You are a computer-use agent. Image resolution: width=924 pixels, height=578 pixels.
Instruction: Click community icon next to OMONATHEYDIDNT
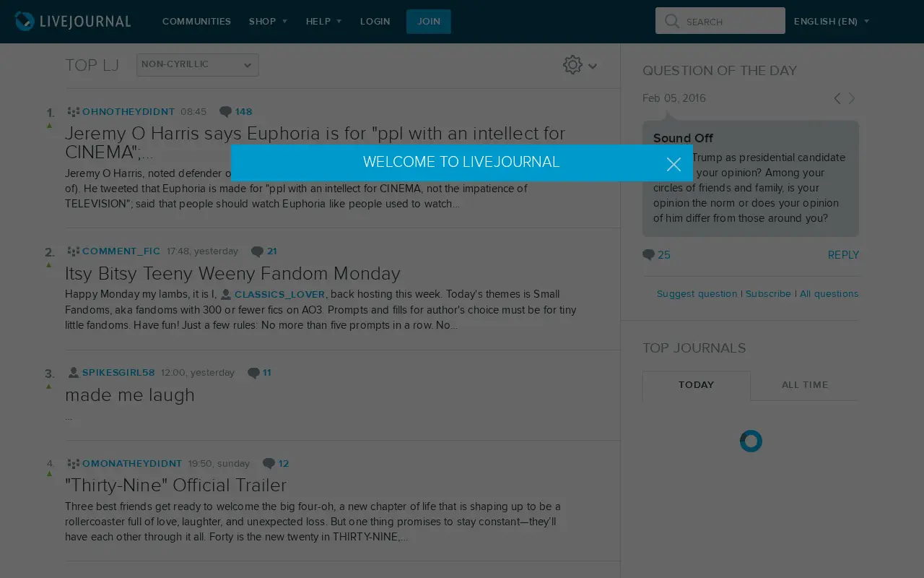(73, 464)
